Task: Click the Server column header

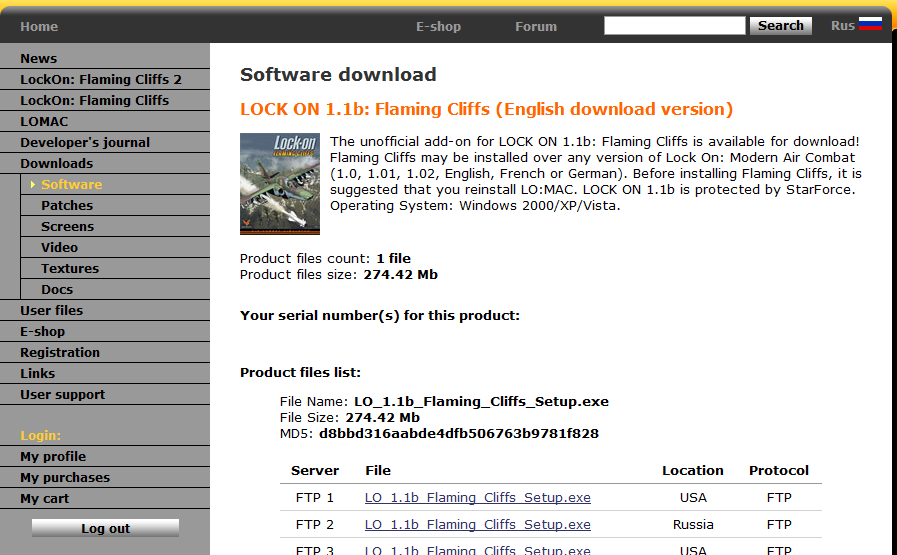Action: point(315,470)
